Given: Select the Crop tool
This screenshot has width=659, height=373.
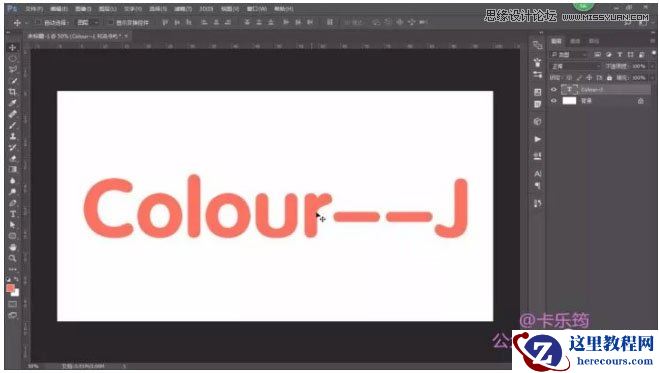Looking at the screenshot, I should 13,92.
